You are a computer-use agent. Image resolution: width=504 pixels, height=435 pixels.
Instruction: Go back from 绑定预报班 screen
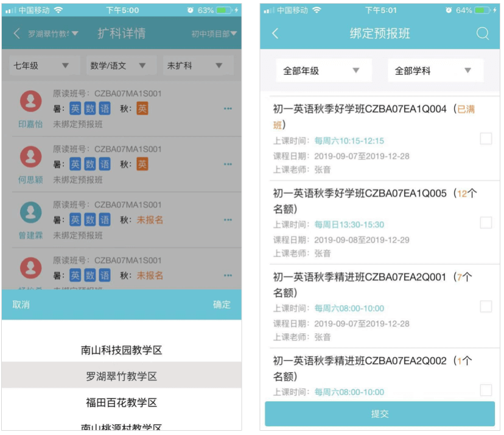[x=275, y=34]
